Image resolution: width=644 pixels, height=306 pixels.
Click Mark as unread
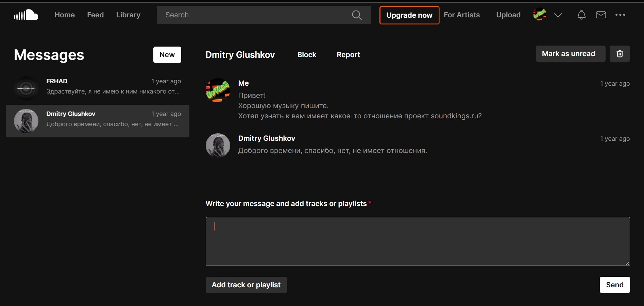571,54
